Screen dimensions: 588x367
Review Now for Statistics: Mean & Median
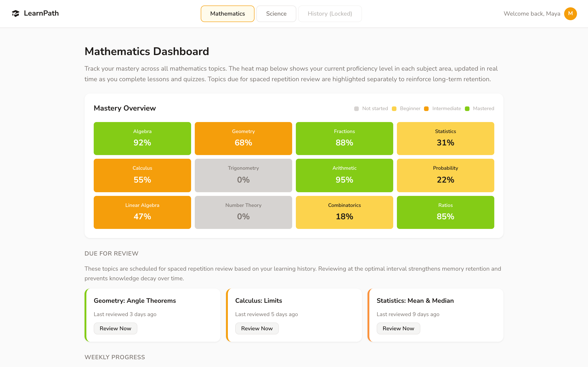tap(398, 328)
